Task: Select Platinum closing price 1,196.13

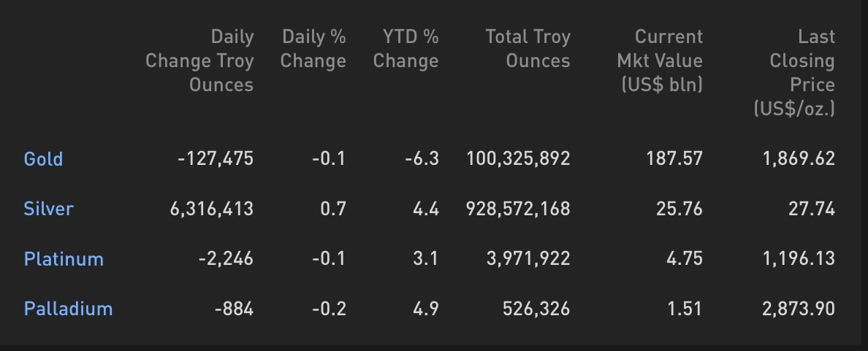Action: tap(799, 259)
